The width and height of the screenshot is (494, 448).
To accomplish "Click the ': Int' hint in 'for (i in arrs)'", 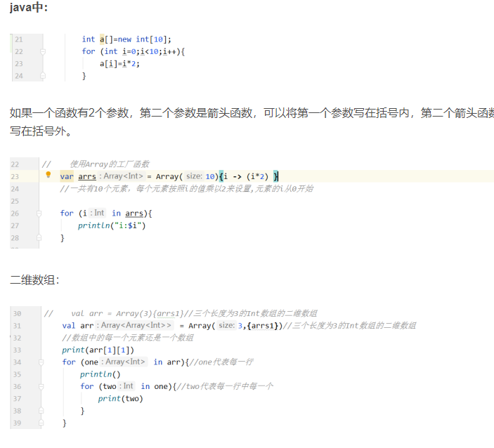I will [x=97, y=213].
